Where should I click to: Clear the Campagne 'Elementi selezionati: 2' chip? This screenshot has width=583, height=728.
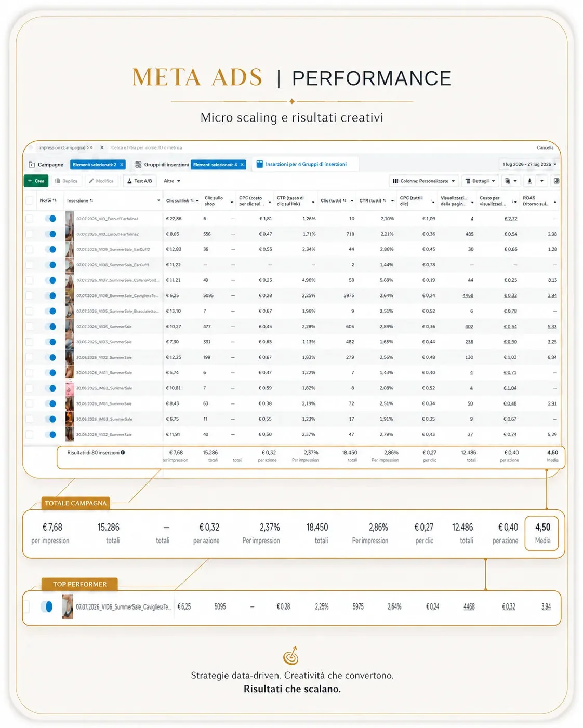coord(122,165)
